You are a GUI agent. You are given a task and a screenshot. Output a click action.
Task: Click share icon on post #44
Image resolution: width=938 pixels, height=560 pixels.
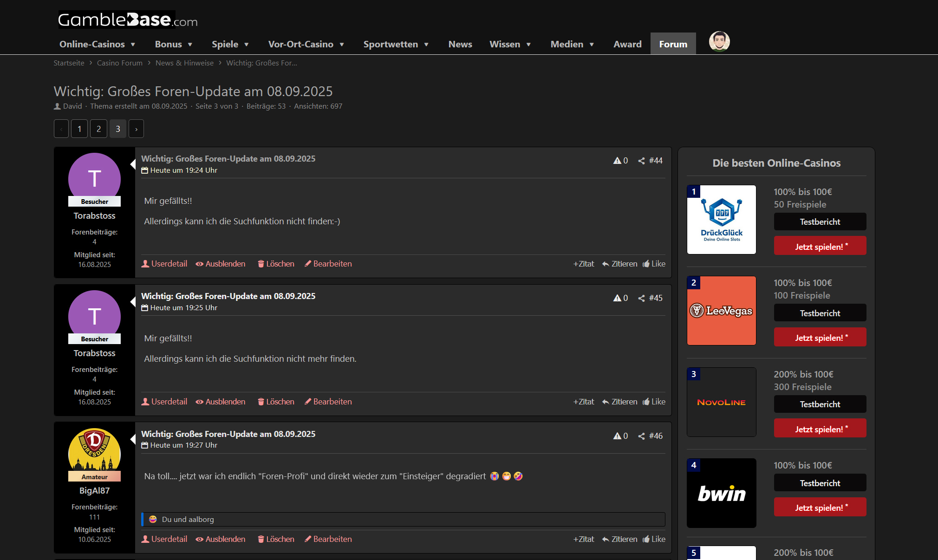tap(641, 161)
